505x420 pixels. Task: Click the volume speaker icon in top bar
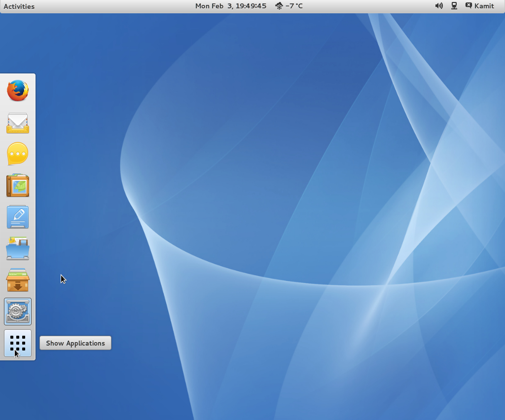438,6
